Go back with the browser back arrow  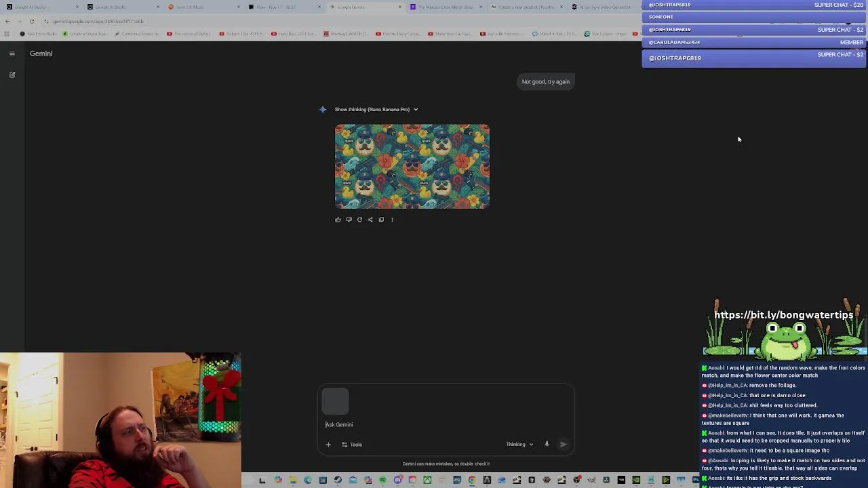[7, 21]
